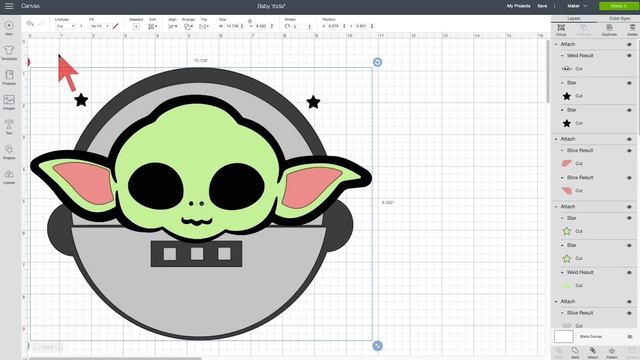The height and width of the screenshot is (360, 640).
Task: Open the Projects panel
Action: click(x=9, y=77)
